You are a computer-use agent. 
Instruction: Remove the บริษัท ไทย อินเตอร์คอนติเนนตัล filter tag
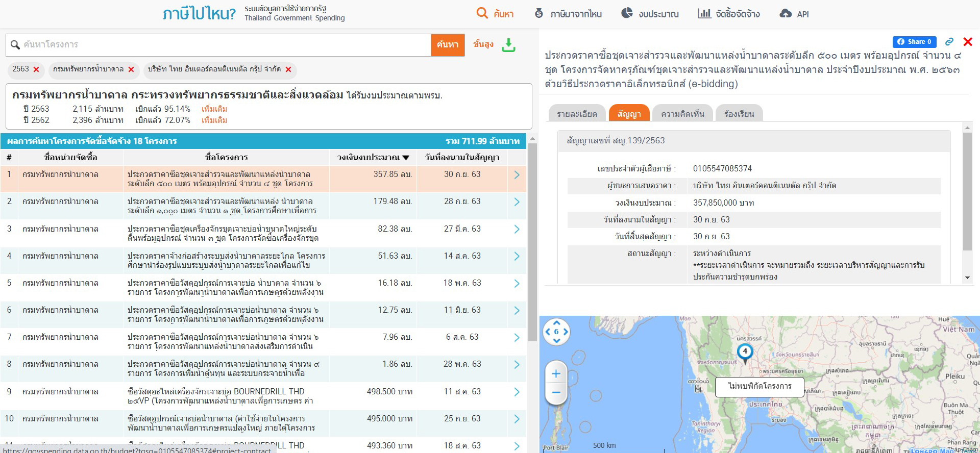tap(288, 69)
